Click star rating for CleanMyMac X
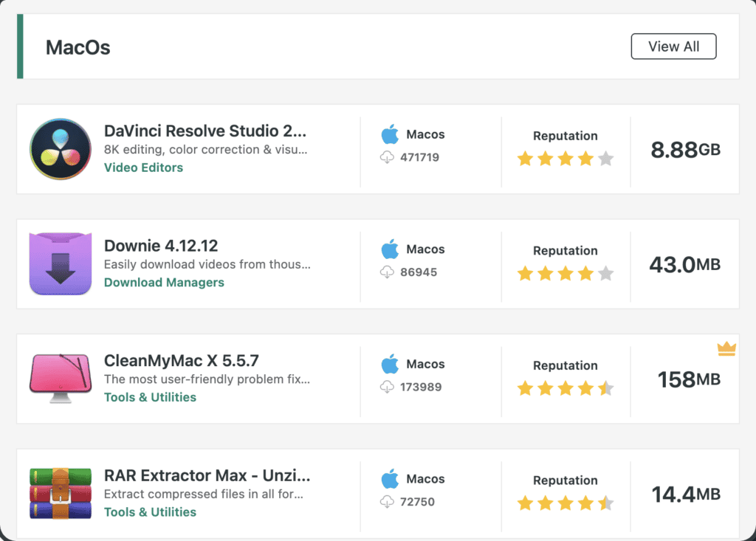This screenshot has height=541, width=756. [565, 387]
